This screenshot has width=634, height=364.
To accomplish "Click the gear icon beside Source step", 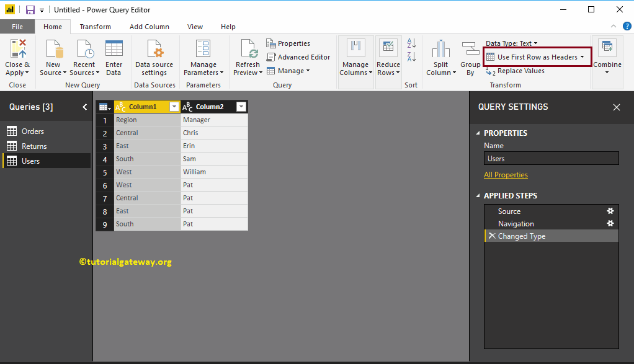I will (610, 211).
